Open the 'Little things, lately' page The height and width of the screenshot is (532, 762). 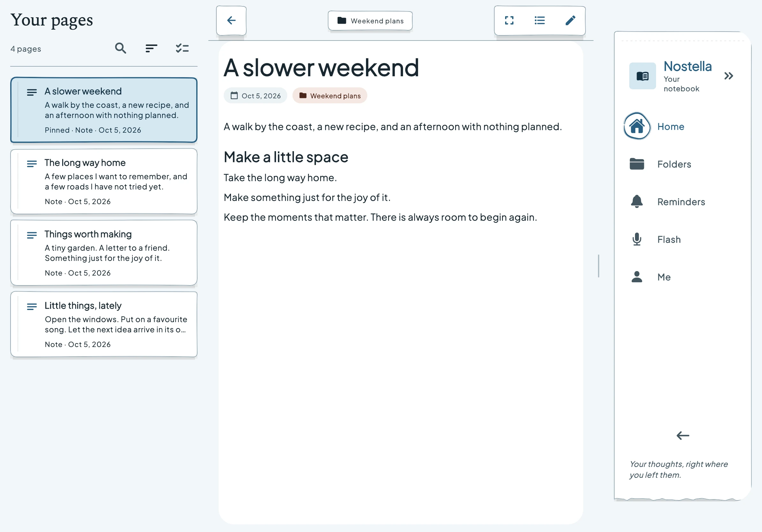(x=104, y=324)
